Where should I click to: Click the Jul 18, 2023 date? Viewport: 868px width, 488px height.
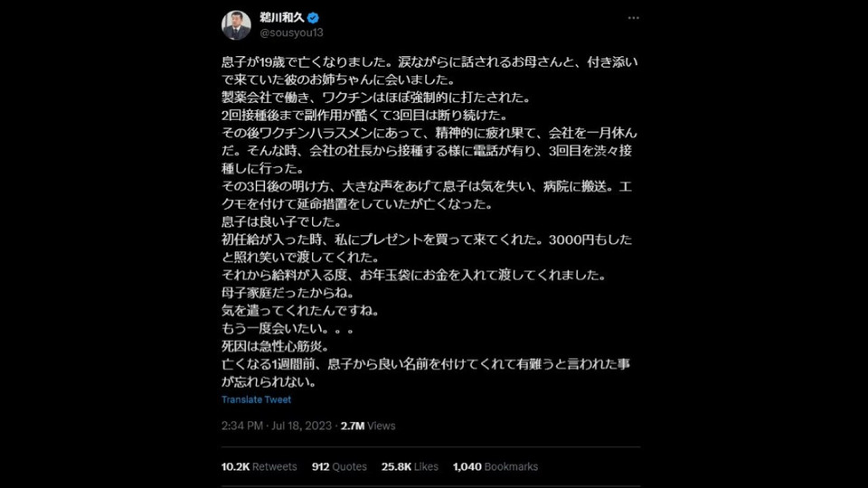(x=302, y=426)
